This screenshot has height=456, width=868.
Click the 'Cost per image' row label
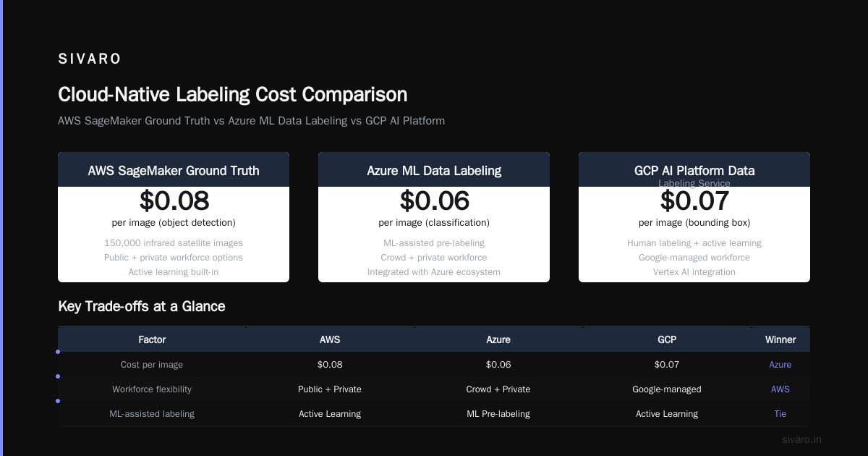[152, 365]
